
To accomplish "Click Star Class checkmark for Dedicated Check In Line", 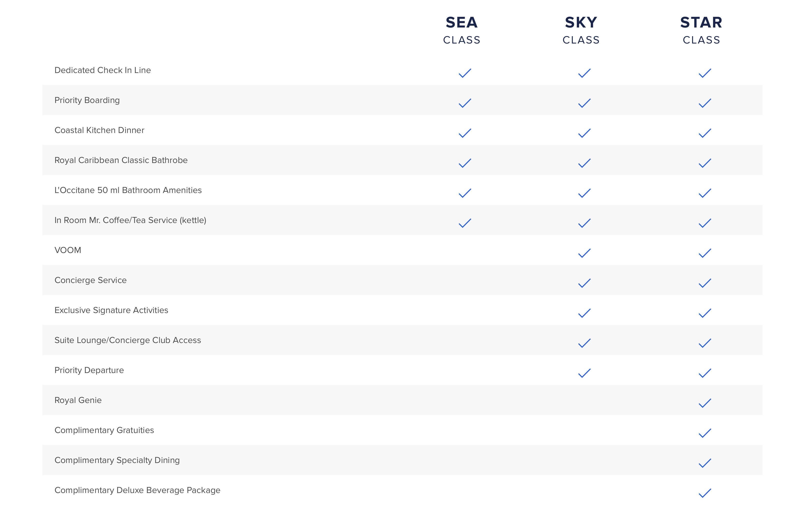I will tap(705, 73).
